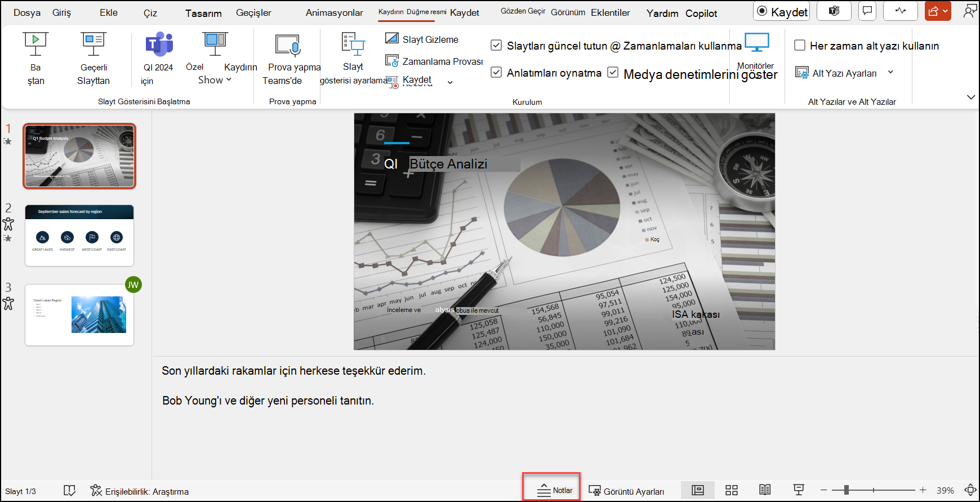
Task: Click the Kaydet tab next to Düğme resmi
Action: [465, 12]
